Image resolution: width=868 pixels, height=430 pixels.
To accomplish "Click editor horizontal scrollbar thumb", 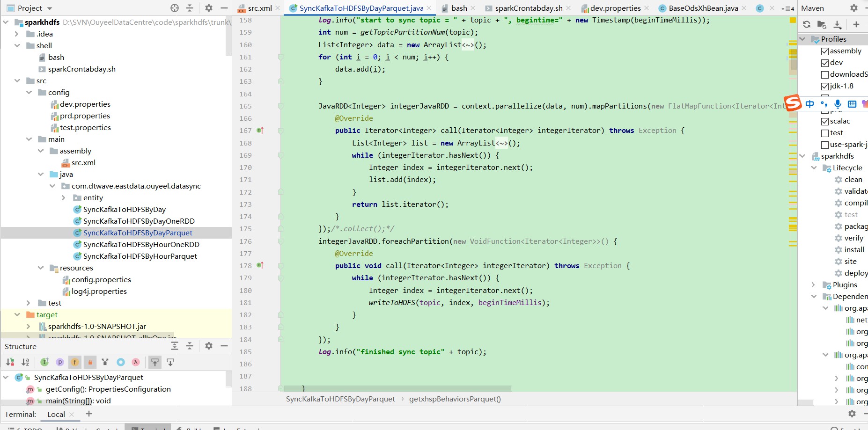I will pyautogui.click(x=398, y=388).
